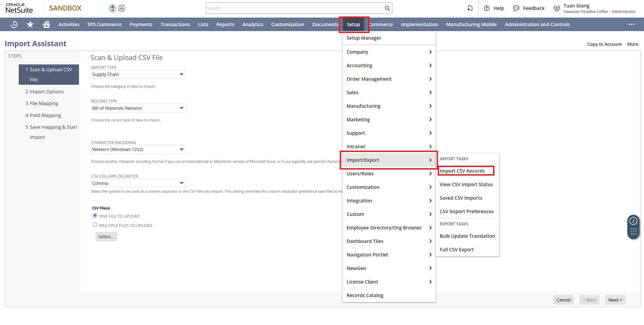Image resolution: width=644 pixels, height=325 pixels.
Task: Click the search magnifier icon
Action: 387,8
